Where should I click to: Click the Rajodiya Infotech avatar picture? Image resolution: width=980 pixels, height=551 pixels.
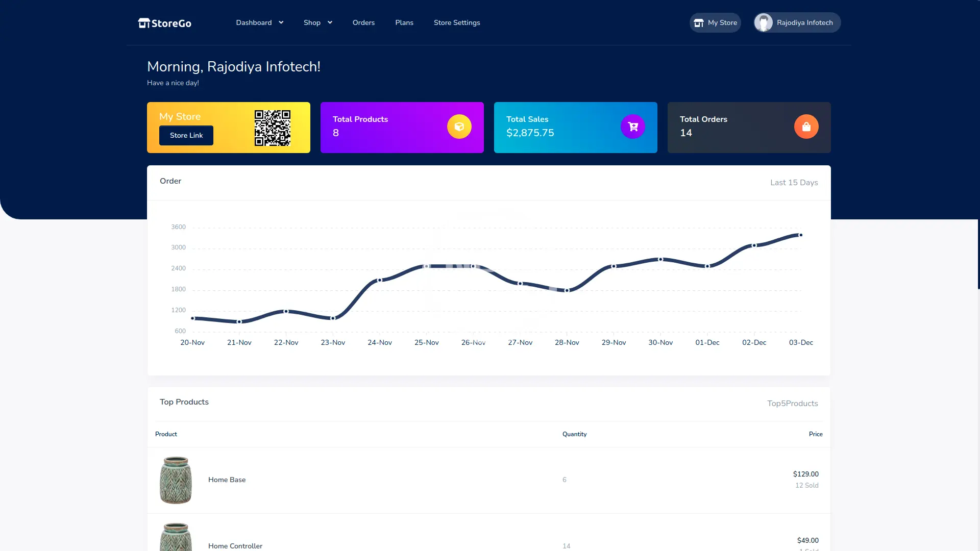pyautogui.click(x=764, y=23)
